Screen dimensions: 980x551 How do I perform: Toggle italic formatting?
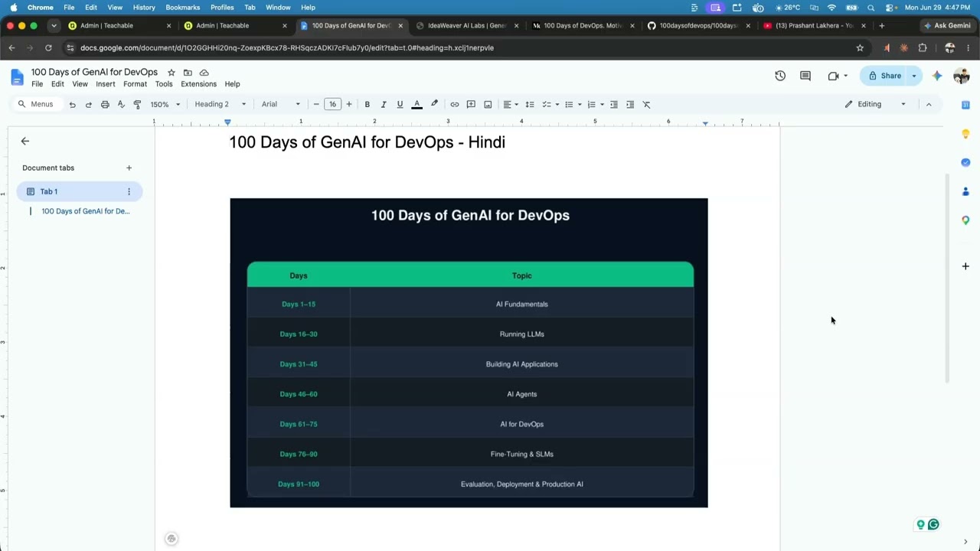point(384,104)
